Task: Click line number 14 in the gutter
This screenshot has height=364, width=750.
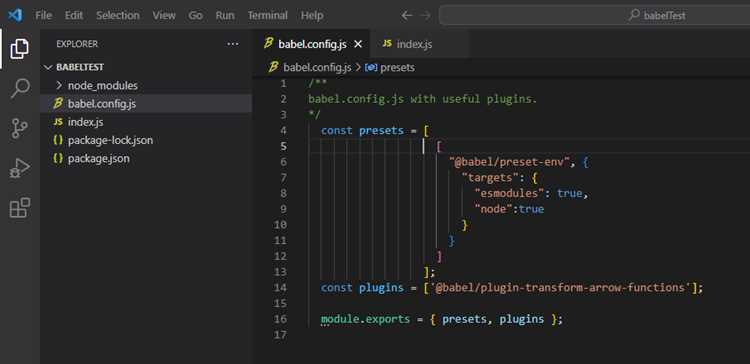Action: (280, 287)
